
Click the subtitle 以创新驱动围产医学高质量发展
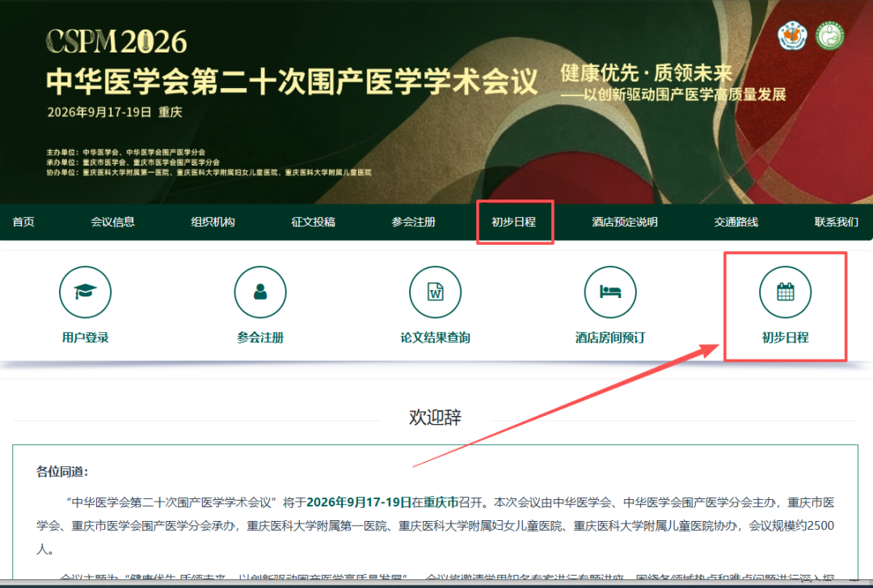tap(673, 94)
